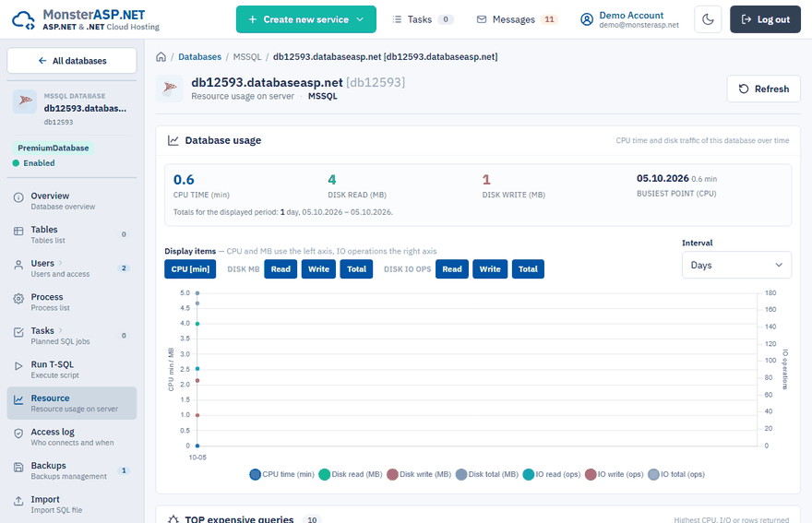Click the busiest point date 05.10.2026

click(663, 178)
